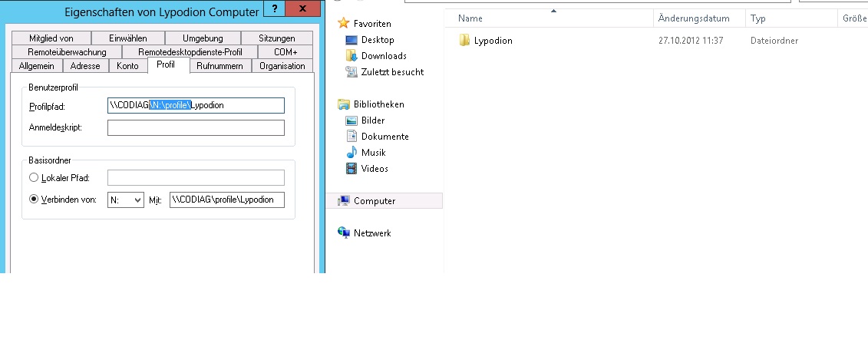The width and height of the screenshot is (868, 353).
Task: Open the Netzwerk icon in sidebar
Action: pyautogui.click(x=344, y=233)
